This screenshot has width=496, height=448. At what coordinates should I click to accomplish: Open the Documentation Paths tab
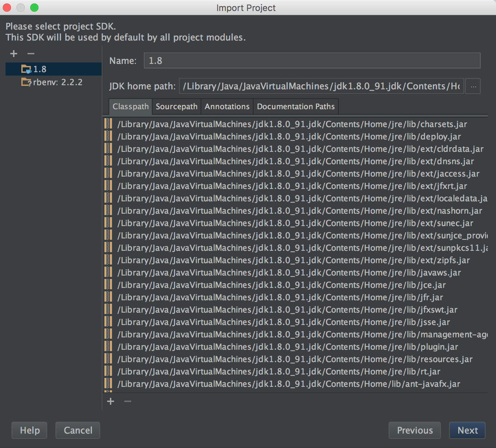coord(296,107)
